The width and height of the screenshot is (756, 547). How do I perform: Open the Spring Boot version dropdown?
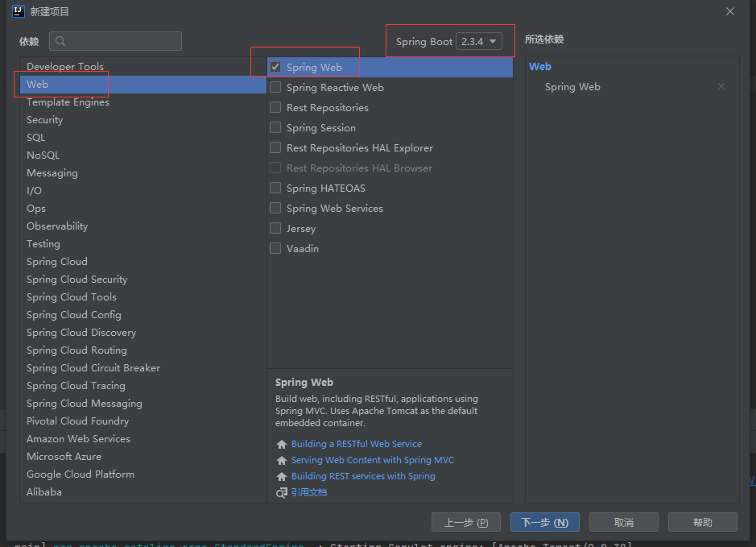(479, 41)
